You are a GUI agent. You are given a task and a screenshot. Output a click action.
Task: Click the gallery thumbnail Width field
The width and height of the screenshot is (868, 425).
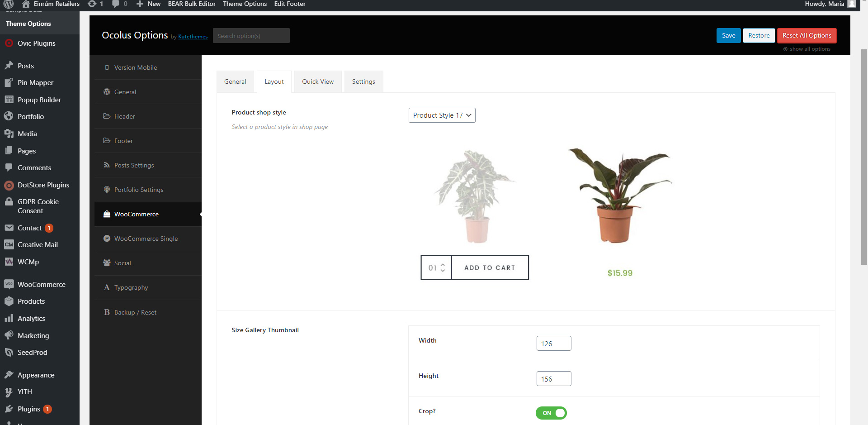pos(554,344)
